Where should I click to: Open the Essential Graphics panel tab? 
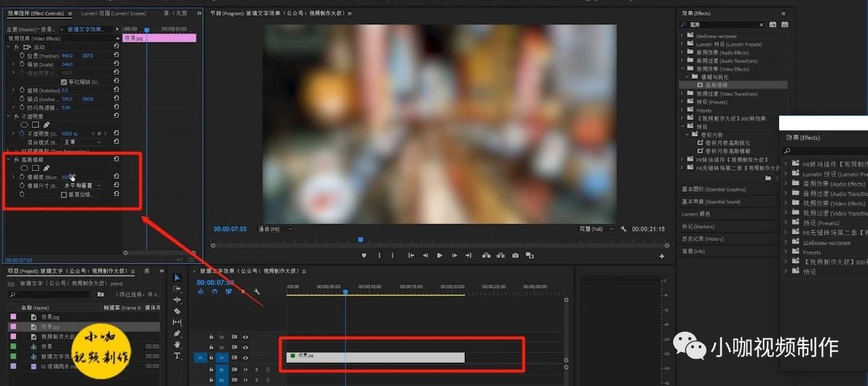pos(713,189)
